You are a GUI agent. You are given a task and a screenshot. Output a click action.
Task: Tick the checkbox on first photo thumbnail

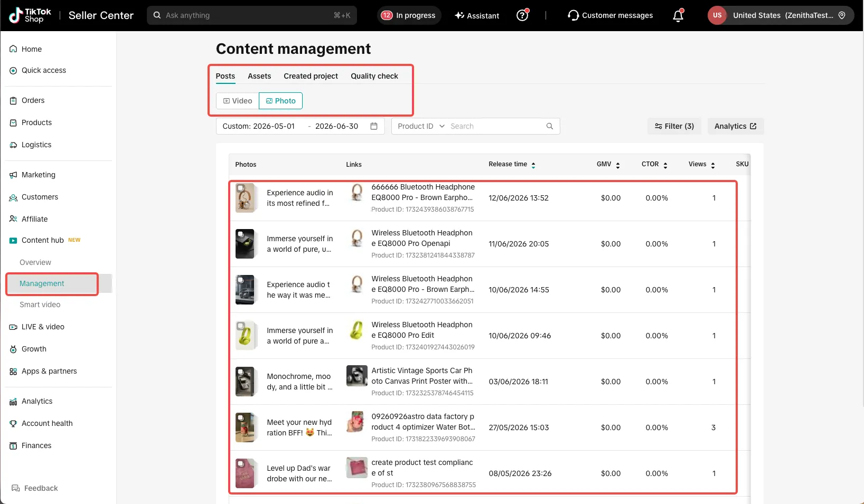coord(240,188)
